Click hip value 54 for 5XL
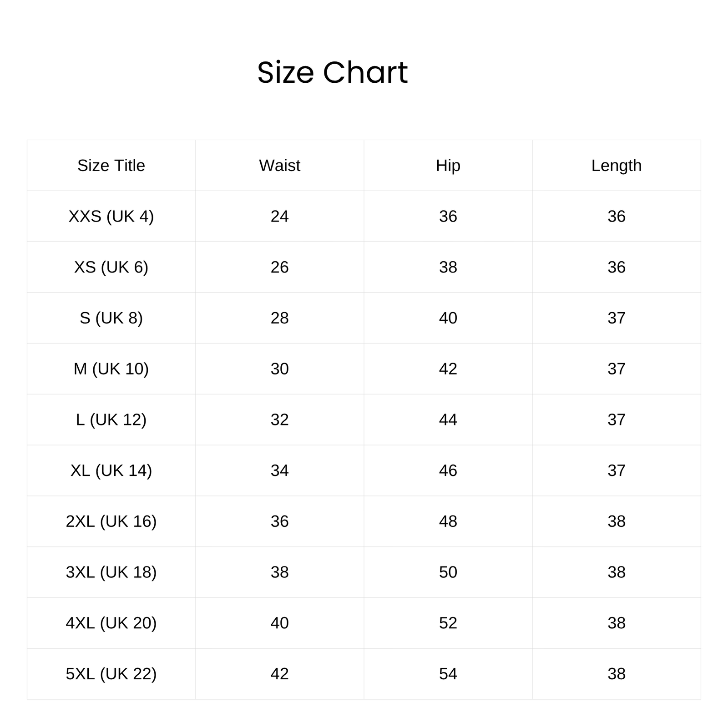Viewport: 728px width, 728px height. [x=448, y=674]
